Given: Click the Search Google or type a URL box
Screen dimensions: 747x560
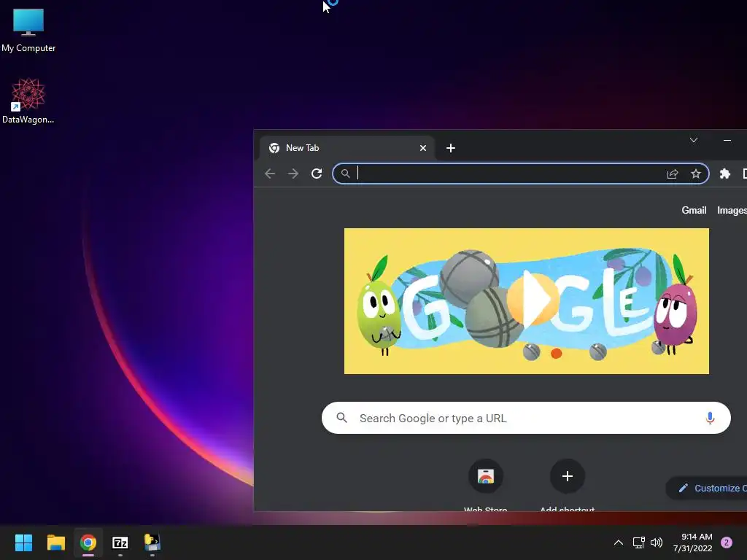Looking at the screenshot, I should 526,418.
